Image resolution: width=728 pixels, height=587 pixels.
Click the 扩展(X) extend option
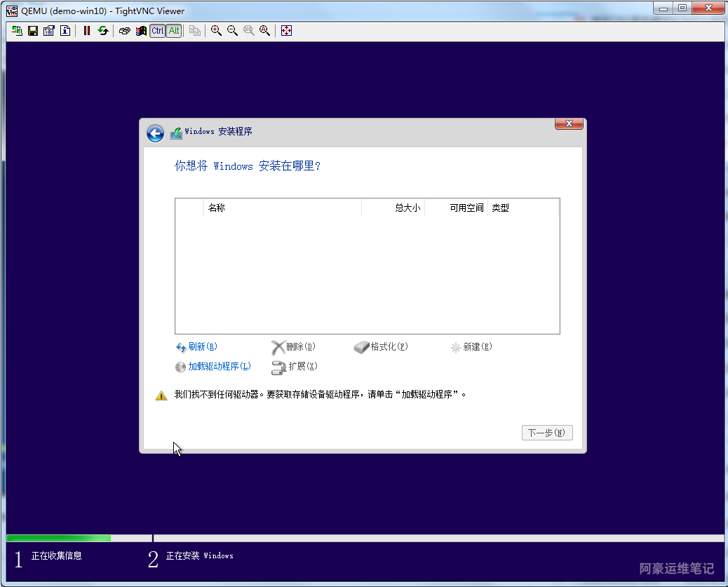point(303,366)
